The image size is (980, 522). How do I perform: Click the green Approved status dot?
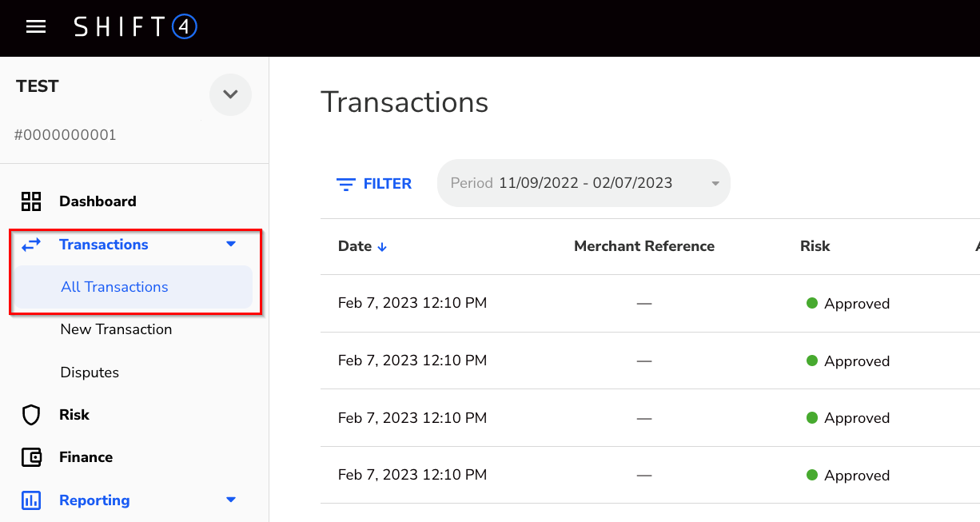[x=811, y=303]
